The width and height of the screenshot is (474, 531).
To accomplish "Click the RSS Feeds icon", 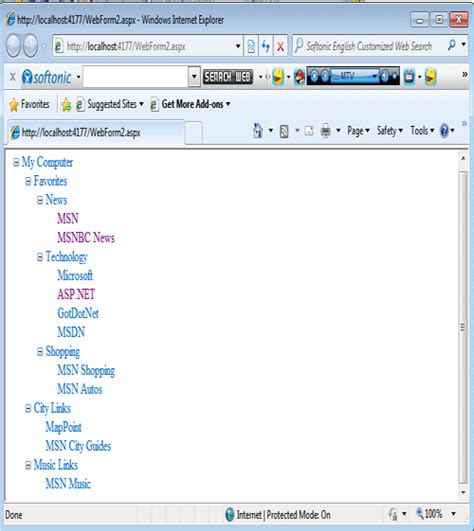I will coord(284,131).
